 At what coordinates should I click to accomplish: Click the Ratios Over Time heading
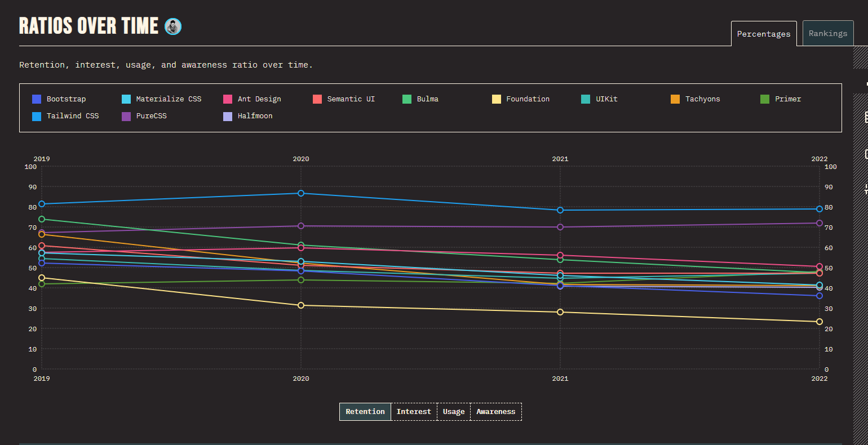click(x=89, y=26)
